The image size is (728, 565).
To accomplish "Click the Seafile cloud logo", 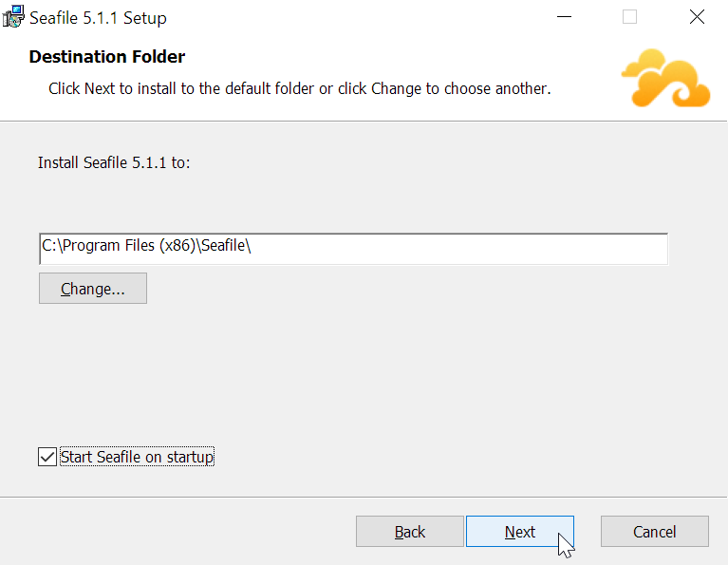I will click(665, 78).
